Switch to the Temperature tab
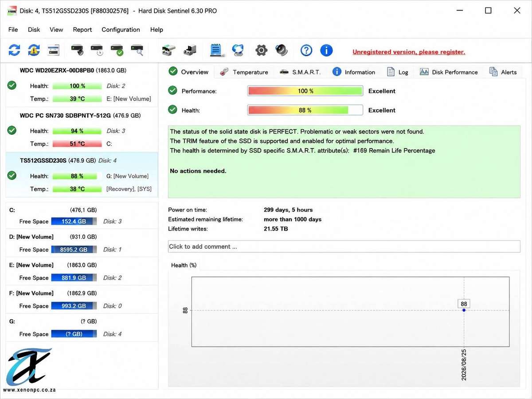Image resolution: width=532 pixels, height=399 pixels. click(x=244, y=72)
